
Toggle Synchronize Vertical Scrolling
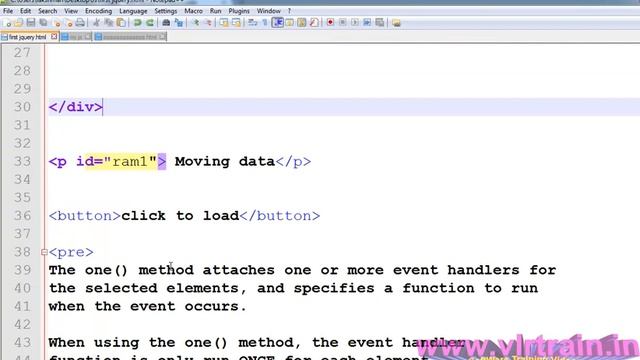[224, 23]
